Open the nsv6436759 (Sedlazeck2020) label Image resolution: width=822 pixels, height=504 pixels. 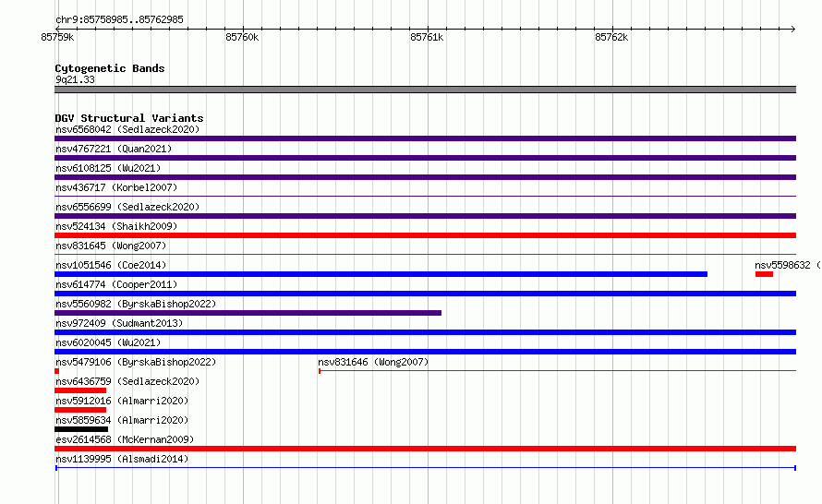coord(127,381)
